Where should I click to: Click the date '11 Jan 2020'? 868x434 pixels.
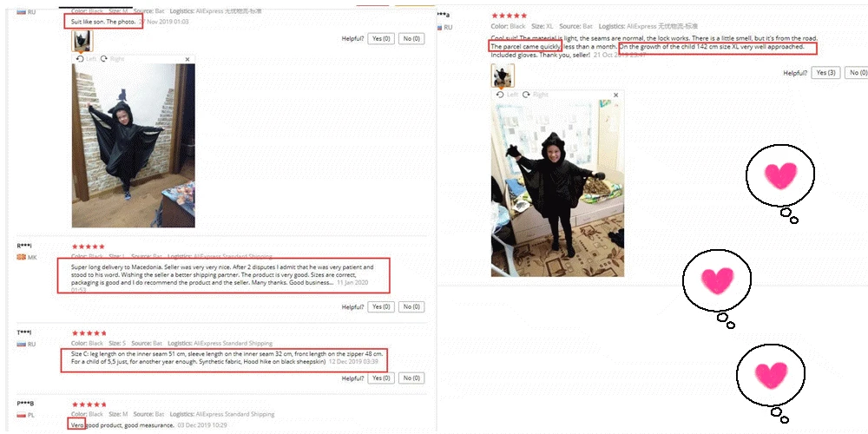click(352, 282)
